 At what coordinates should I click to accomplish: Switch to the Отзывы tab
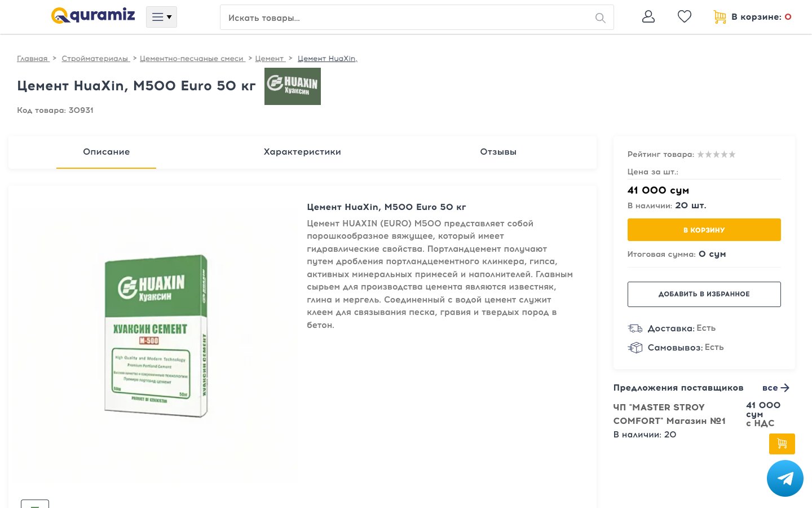click(x=498, y=152)
